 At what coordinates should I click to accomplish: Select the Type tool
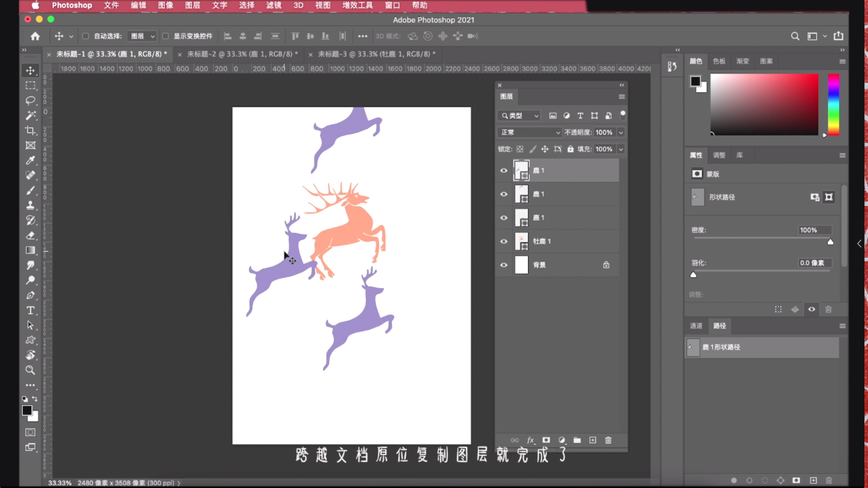(x=30, y=310)
